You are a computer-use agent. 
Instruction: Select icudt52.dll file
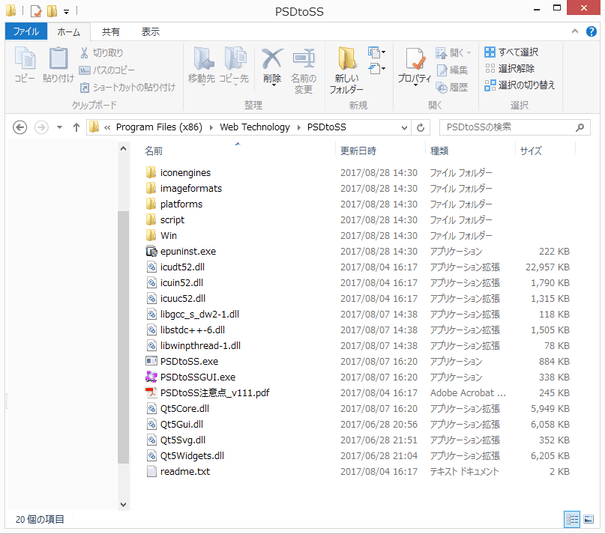[357, 267]
